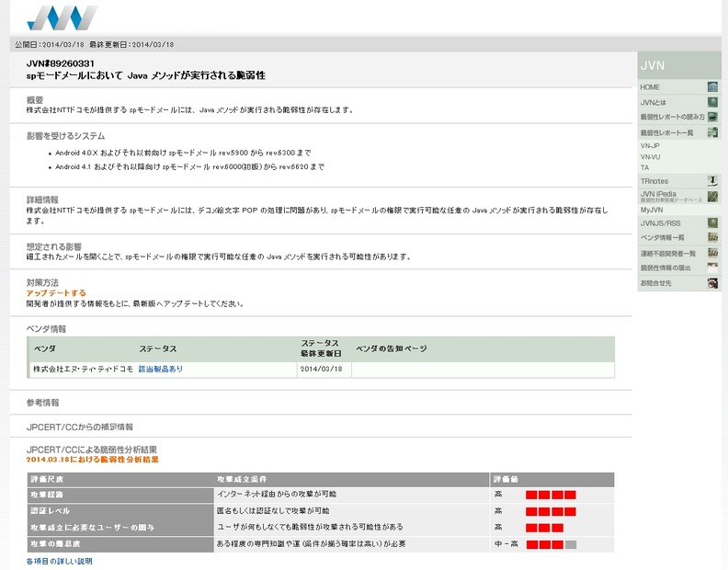
Task: Click vendor name 株式会社エヌ・ティ・ティ・ドコモ
Action: click(83, 369)
